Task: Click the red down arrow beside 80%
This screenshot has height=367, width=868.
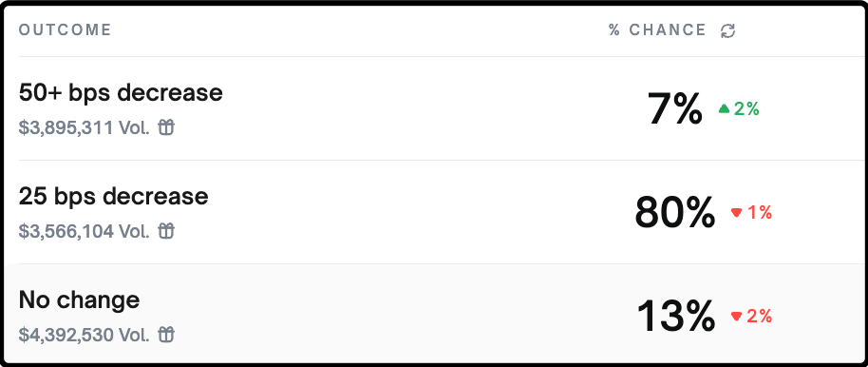Action: (736, 212)
